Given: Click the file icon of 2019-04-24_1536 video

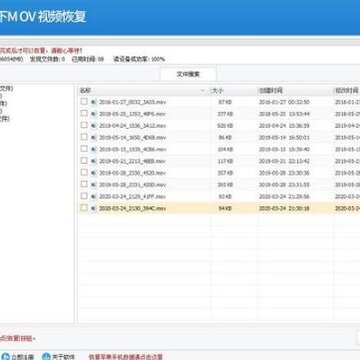Looking at the screenshot, I should click(x=94, y=126).
